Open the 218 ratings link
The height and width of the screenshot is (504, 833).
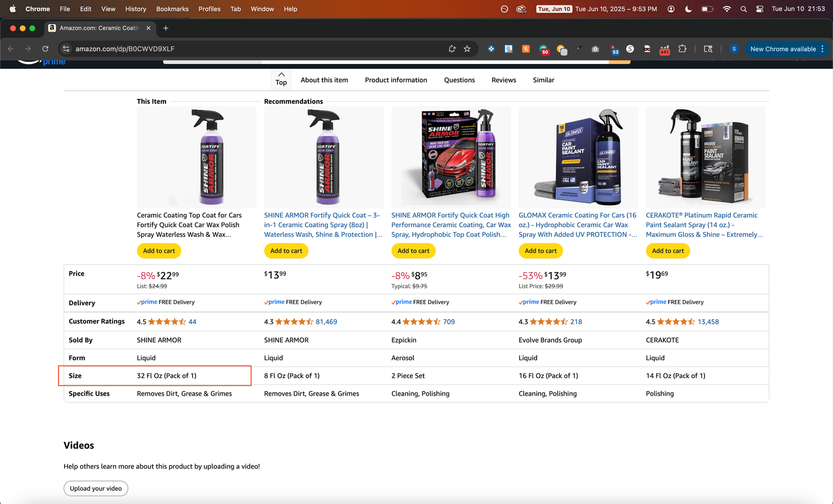pos(576,322)
